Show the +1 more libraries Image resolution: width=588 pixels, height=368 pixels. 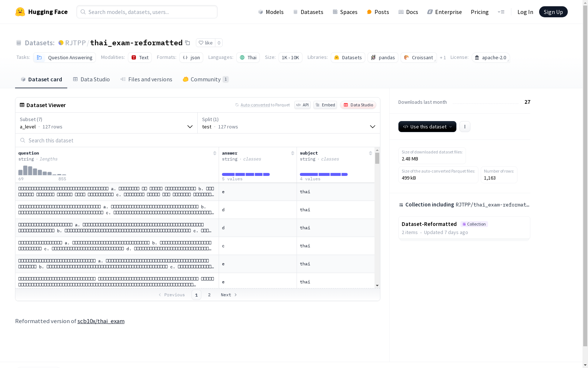[x=443, y=57]
